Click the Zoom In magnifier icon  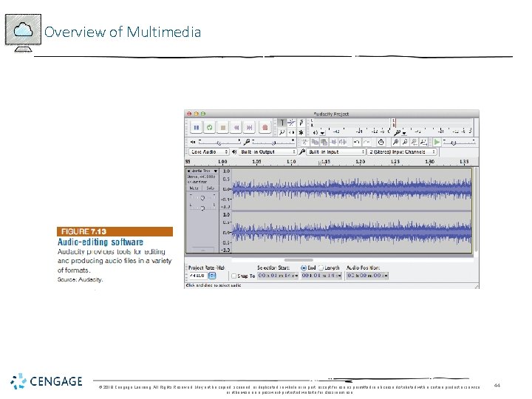[395, 142]
